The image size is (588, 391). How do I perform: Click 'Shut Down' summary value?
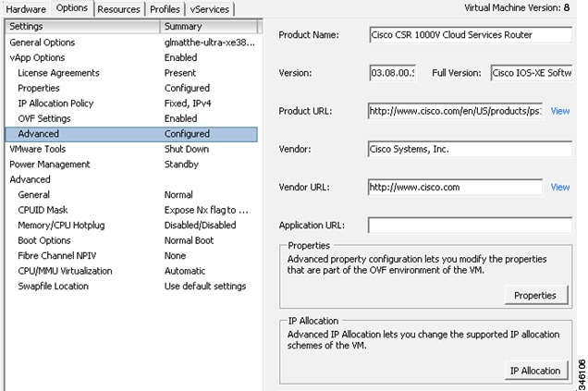[x=187, y=149]
